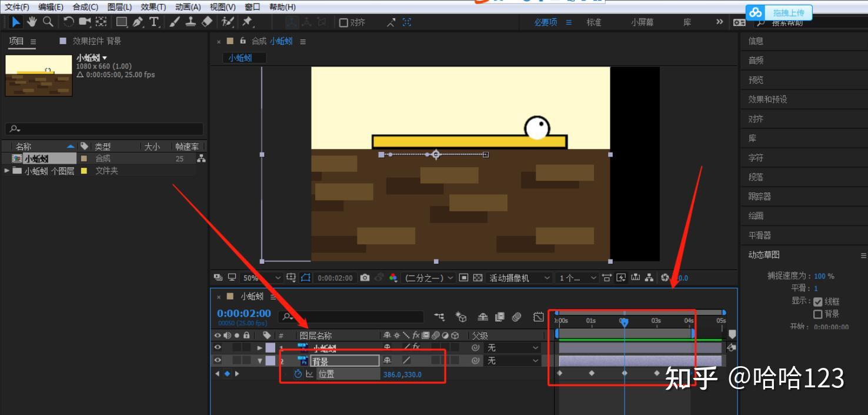Take a snapshot with camera icon
Screen dimensions: 868x415
(x=365, y=278)
